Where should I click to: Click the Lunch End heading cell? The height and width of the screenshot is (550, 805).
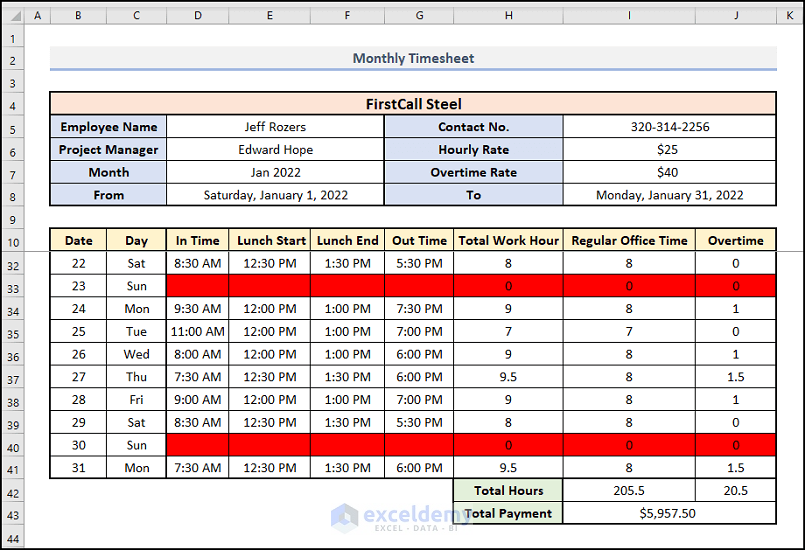pyautogui.click(x=348, y=240)
